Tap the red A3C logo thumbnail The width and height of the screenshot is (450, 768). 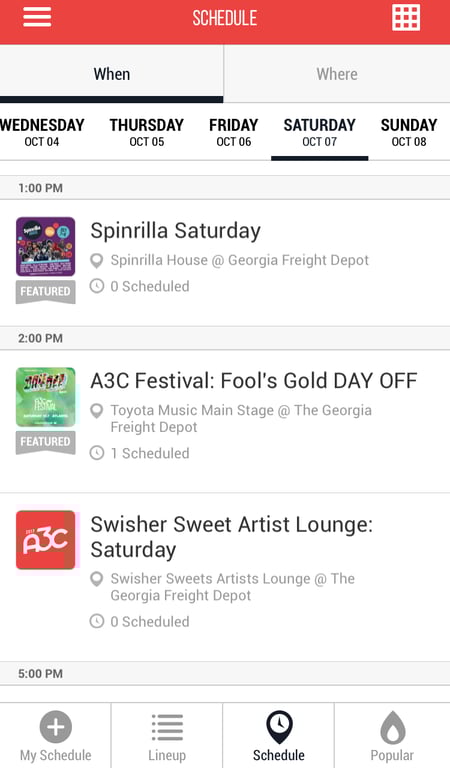click(46, 540)
